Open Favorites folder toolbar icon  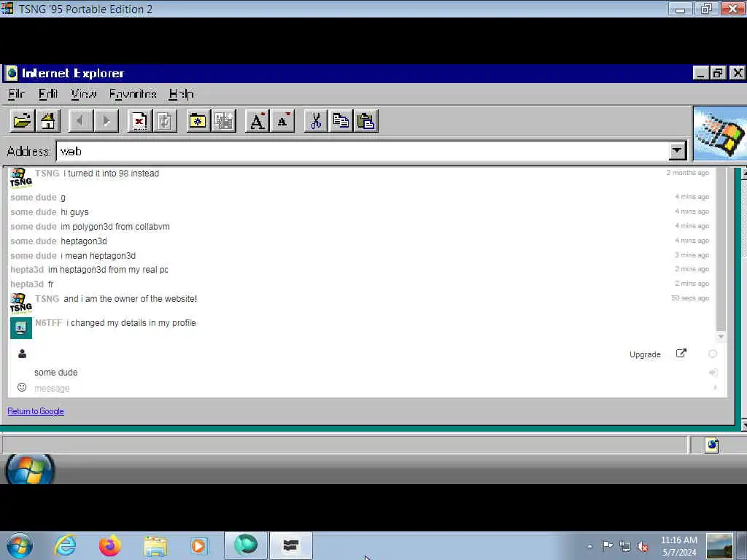point(198,121)
